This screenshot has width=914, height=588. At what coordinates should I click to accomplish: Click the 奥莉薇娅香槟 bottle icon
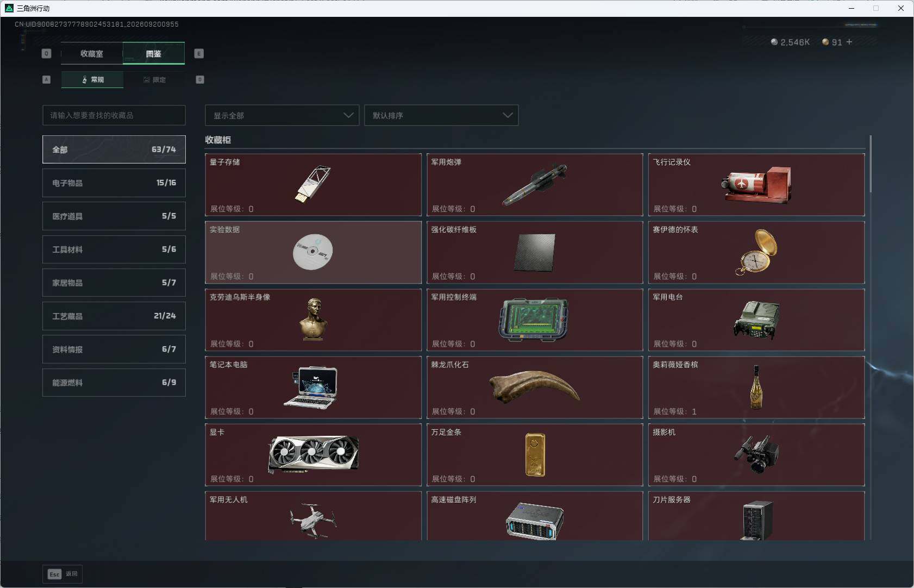[x=756, y=387]
